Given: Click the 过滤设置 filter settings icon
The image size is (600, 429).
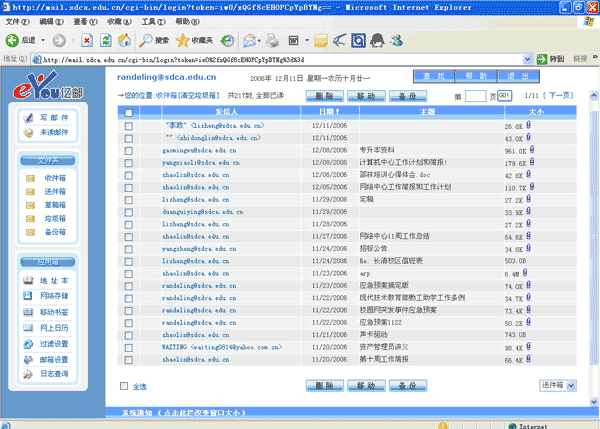Looking at the screenshot, I should click(30, 343).
